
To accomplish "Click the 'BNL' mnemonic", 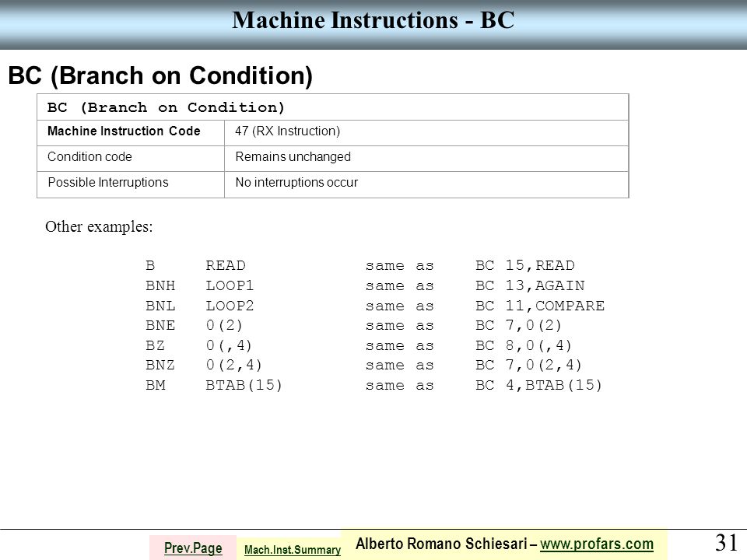I will point(160,305).
